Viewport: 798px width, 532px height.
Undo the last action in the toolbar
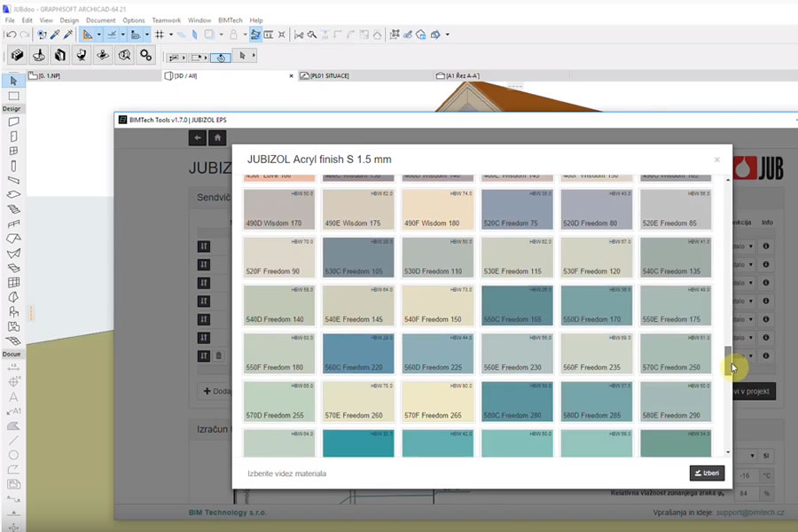click(10, 35)
